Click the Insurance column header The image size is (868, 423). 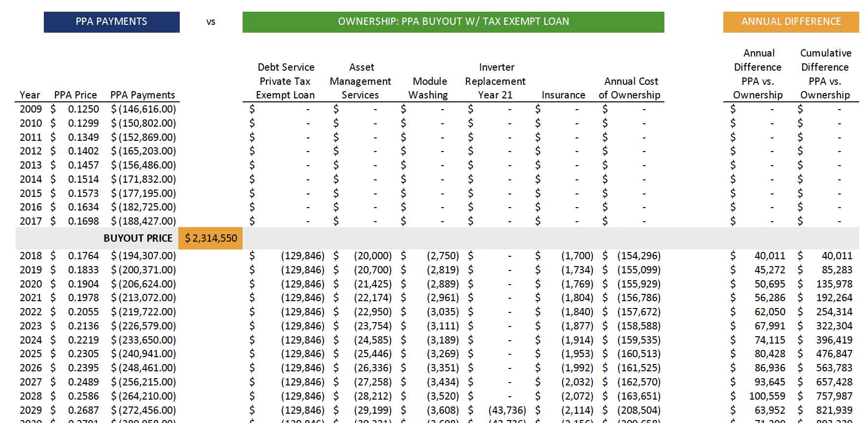563,95
